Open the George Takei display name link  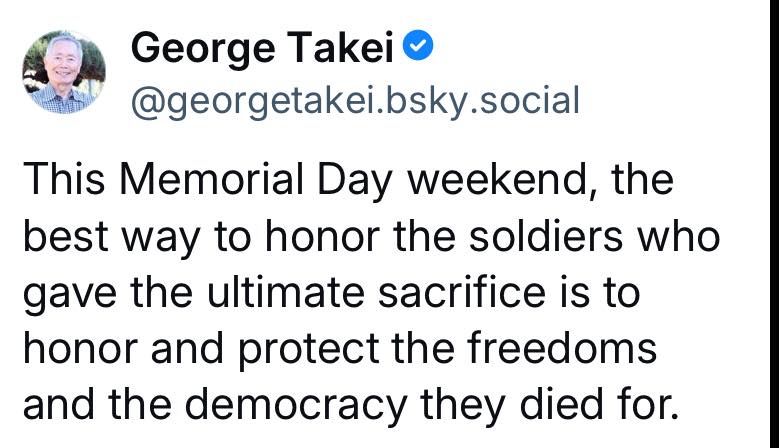pos(265,47)
